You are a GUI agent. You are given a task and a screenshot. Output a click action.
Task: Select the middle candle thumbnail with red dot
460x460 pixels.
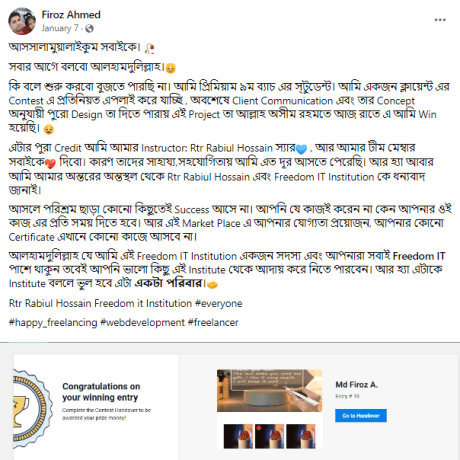pos(269,436)
